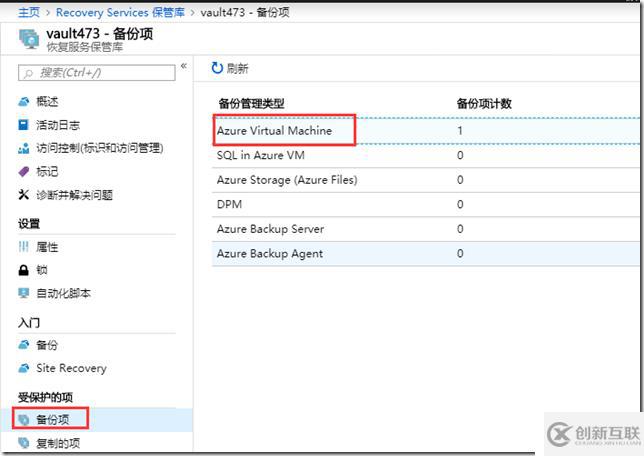644x456 pixels.
Task: Click the vault473 Recovery Services vault icon
Action: click(x=29, y=39)
